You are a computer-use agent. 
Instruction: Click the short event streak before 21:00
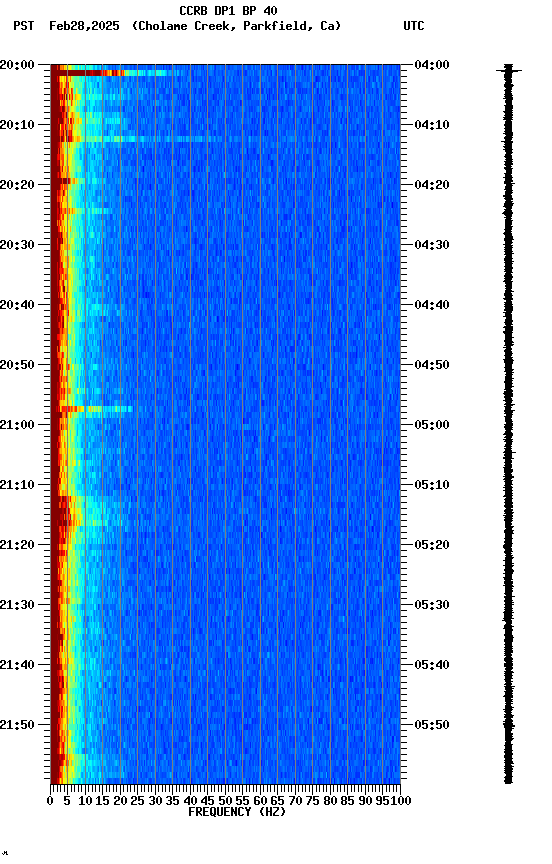(96, 409)
